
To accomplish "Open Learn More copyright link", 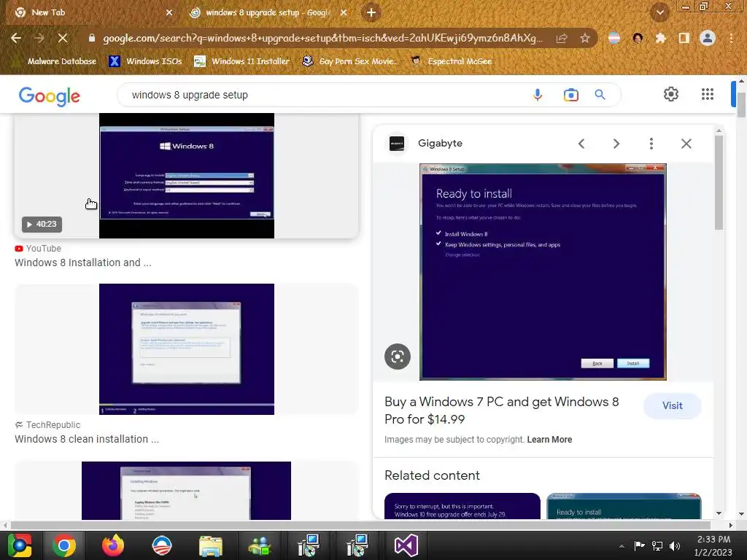I will [x=549, y=440].
